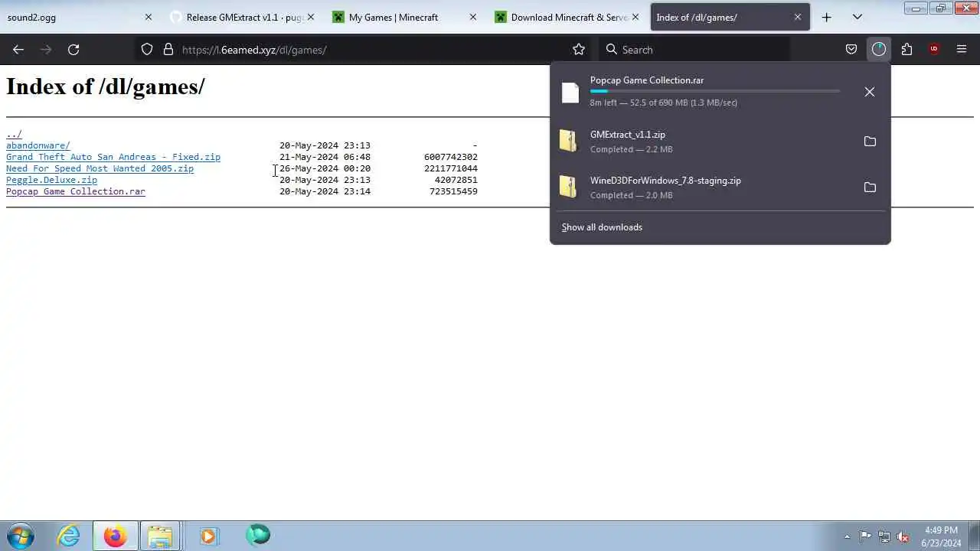Close the sound2.ogg tab
Screen dimensions: 980x551
(x=149, y=17)
